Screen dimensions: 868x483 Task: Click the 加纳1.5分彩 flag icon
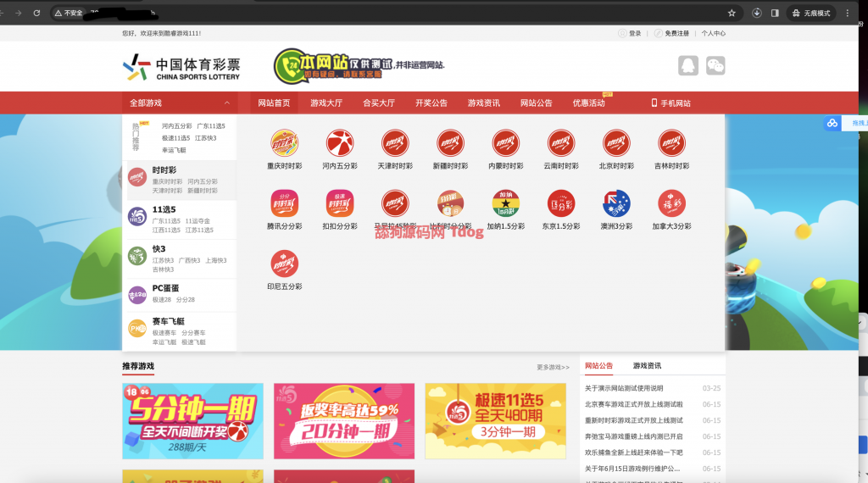click(505, 203)
